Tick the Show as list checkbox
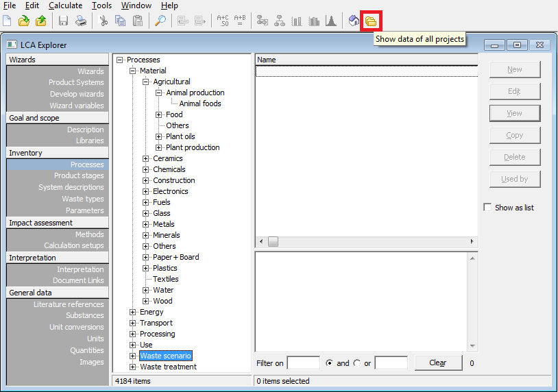 click(x=487, y=208)
